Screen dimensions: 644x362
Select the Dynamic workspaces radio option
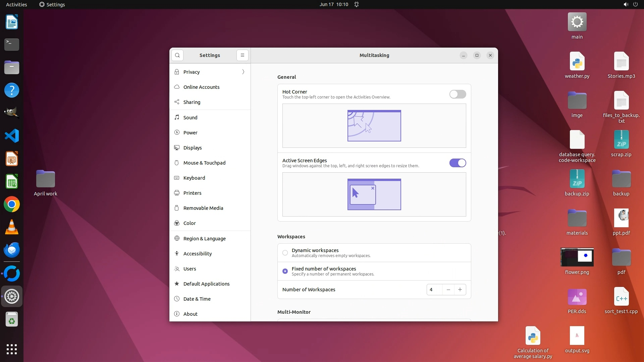coord(285,253)
